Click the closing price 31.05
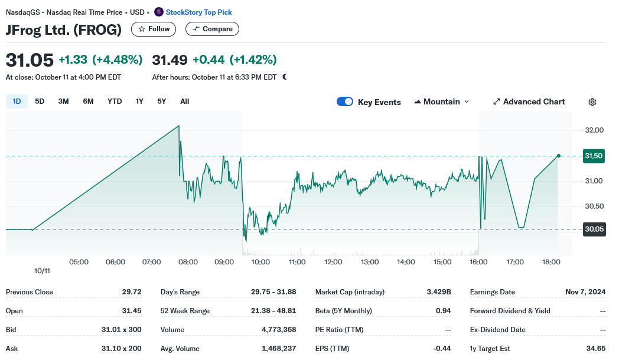 pos(30,60)
